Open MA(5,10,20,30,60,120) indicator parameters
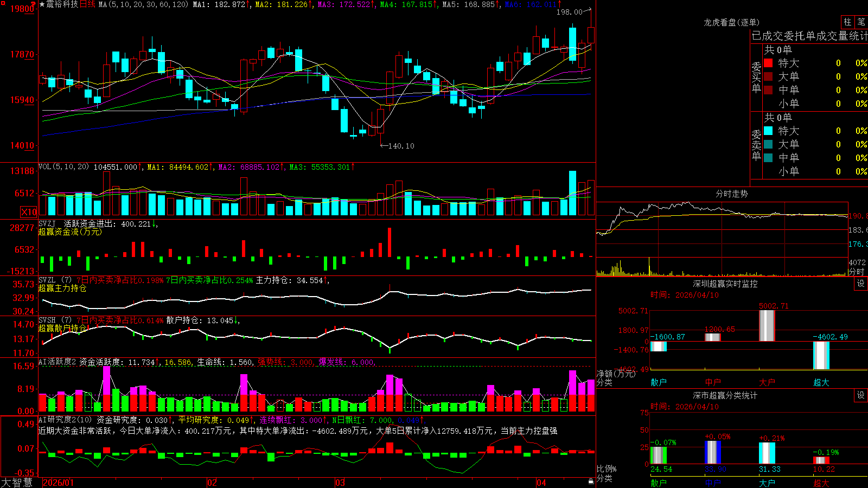 [143, 4]
